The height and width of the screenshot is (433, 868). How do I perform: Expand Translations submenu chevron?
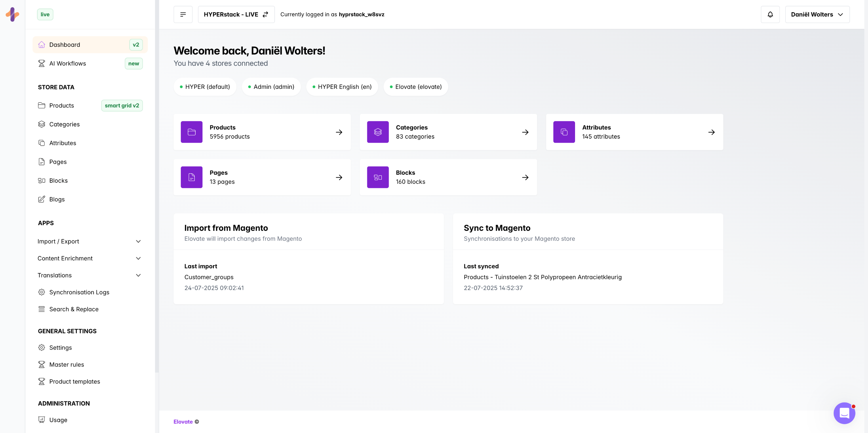click(x=138, y=275)
